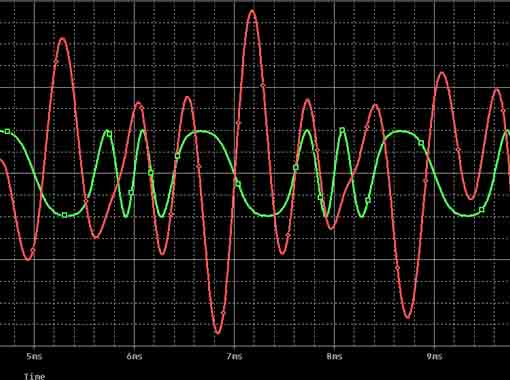The height and width of the screenshot is (380, 510).
Task: Click green broad crest between 6ns and 7ns
Action: (x=200, y=131)
